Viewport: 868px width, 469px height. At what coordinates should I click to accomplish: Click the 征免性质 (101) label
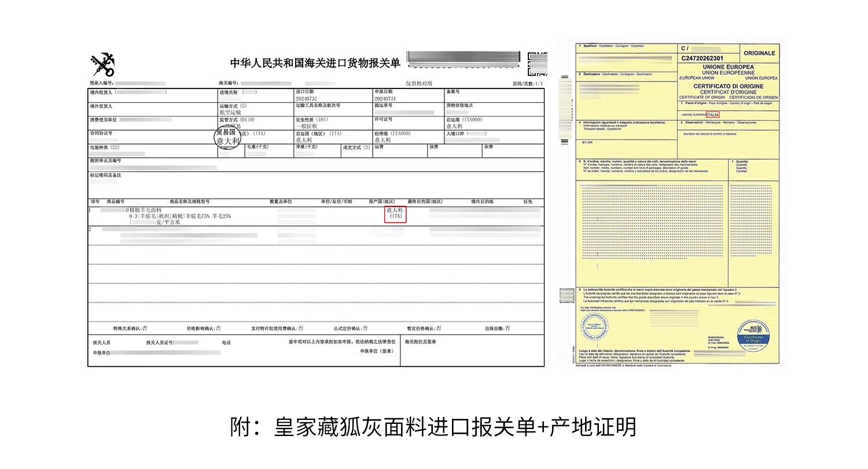pyautogui.click(x=312, y=120)
